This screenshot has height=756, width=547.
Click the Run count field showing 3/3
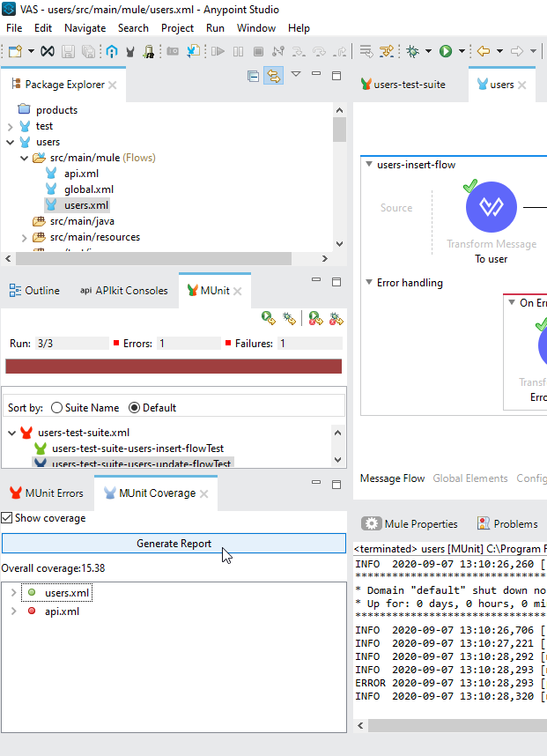coord(72,344)
